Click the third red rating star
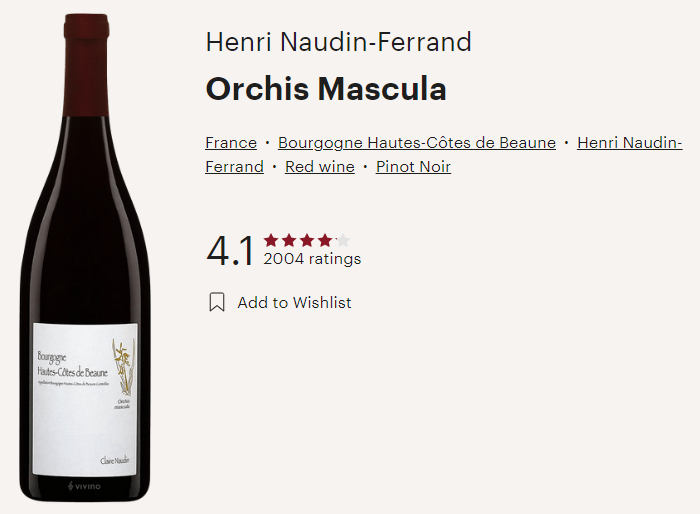The image size is (700, 514). (x=307, y=241)
